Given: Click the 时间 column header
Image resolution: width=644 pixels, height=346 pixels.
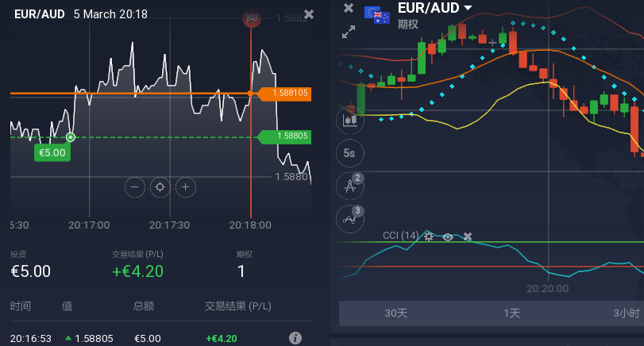Looking at the screenshot, I should 21,306.
